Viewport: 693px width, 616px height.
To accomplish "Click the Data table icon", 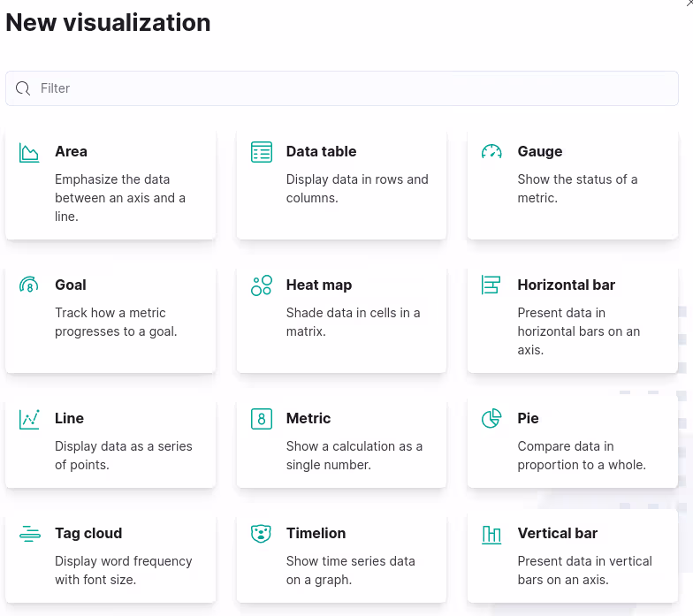I will (x=261, y=152).
